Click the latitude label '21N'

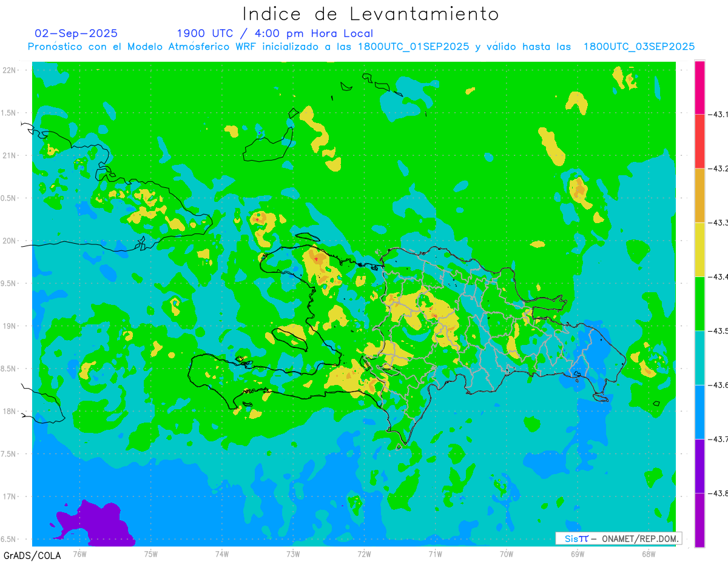tap(9, 155)
